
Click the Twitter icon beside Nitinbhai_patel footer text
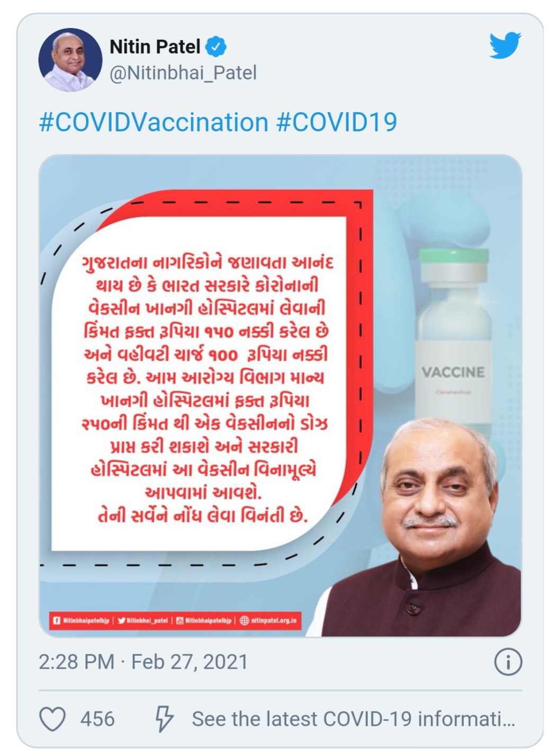pyautogui.click(x=121, y=620)
